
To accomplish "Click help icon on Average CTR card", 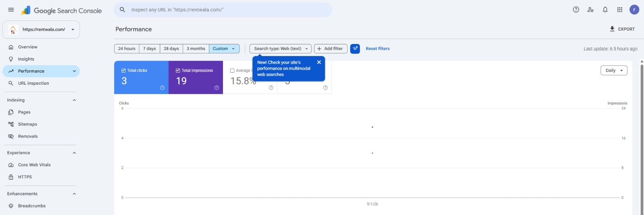I will tap(271, 88).
